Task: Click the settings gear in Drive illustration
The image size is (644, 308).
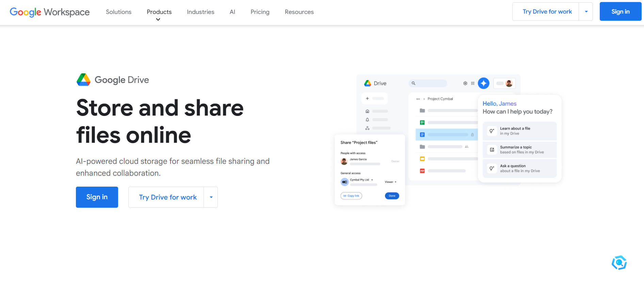Action: [465, 83]
